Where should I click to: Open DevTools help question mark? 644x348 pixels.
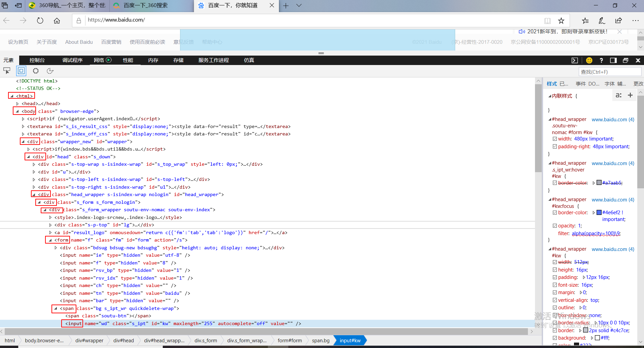601,60
